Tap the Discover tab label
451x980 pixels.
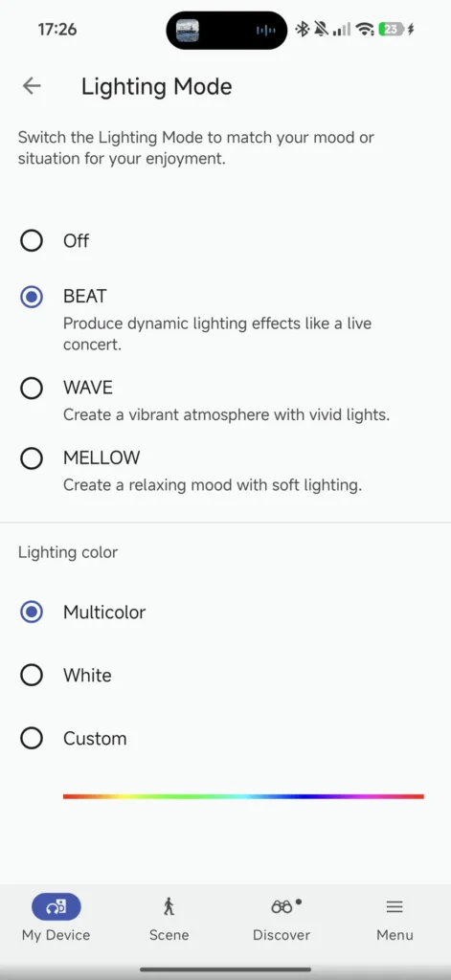[282, 935]
